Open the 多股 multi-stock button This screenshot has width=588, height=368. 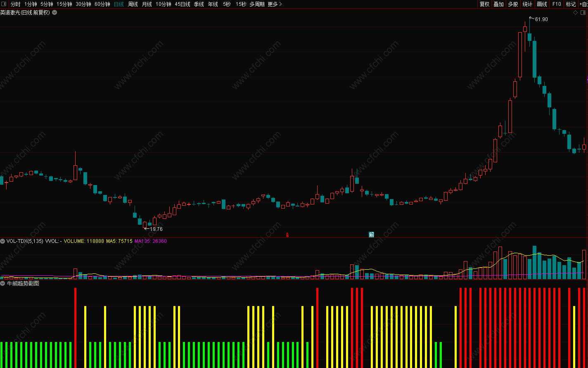513,4
